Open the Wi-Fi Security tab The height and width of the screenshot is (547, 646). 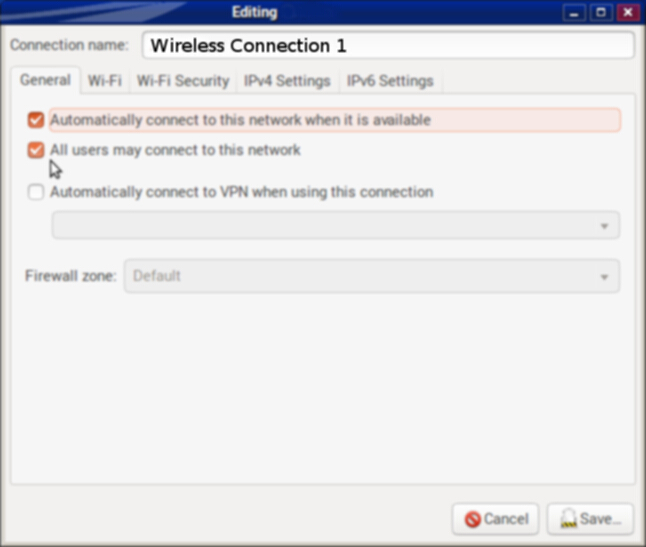[x=183, y=81]
